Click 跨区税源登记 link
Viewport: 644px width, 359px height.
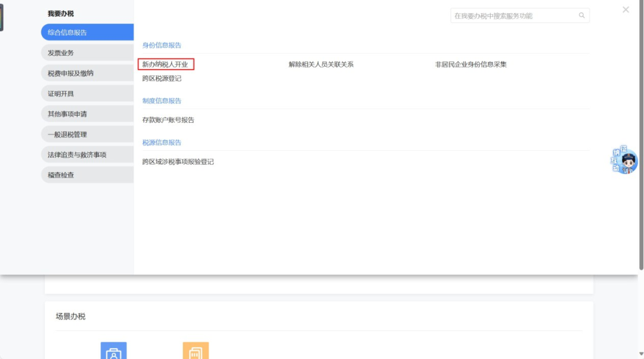click(162, 79)
